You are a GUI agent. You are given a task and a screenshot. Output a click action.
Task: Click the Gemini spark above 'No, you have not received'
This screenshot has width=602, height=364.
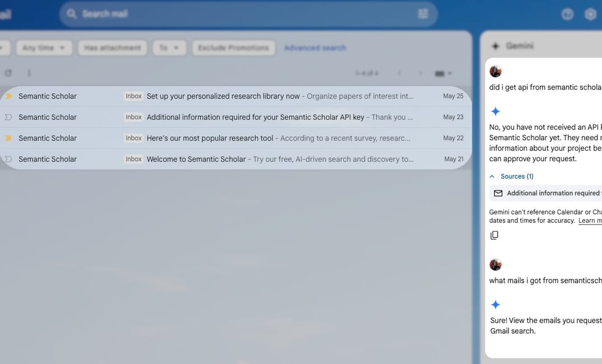[x=495, y=111]
